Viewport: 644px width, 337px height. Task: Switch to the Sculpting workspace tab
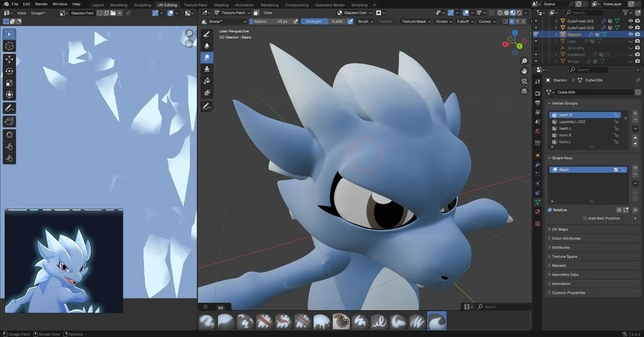click(142, 5)
